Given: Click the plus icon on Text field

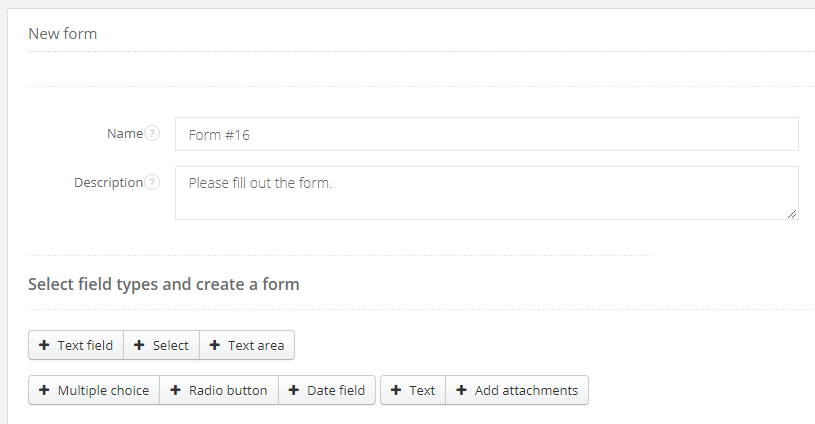Looking at the screenshot, I should 44,345.
